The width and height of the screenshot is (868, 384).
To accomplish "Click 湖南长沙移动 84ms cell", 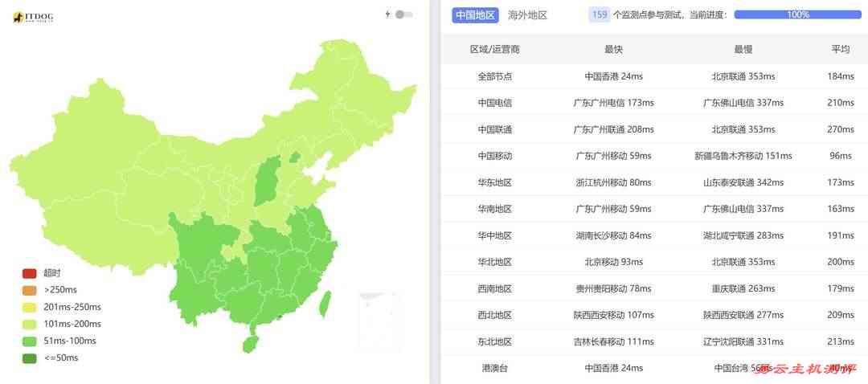I will 613,235.
